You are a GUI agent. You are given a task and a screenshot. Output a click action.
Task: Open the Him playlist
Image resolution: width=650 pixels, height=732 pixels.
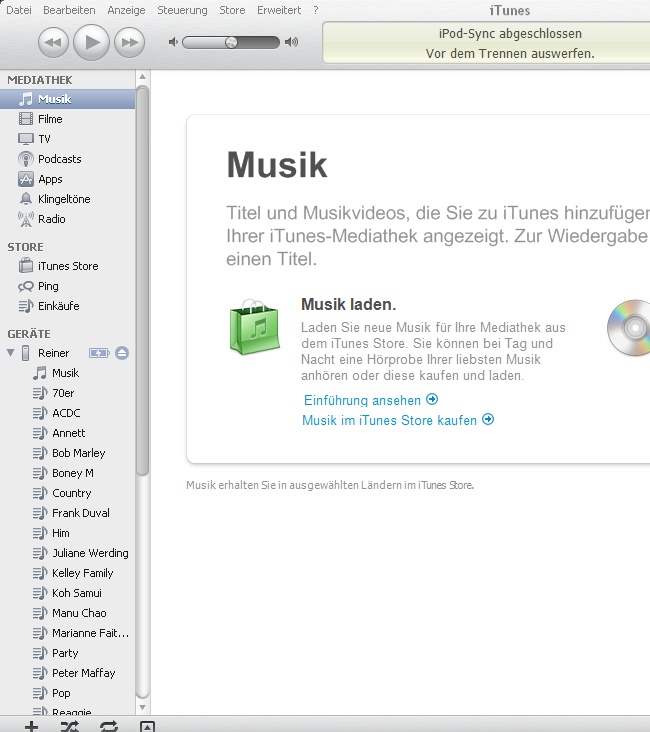[x=68, y=533]
